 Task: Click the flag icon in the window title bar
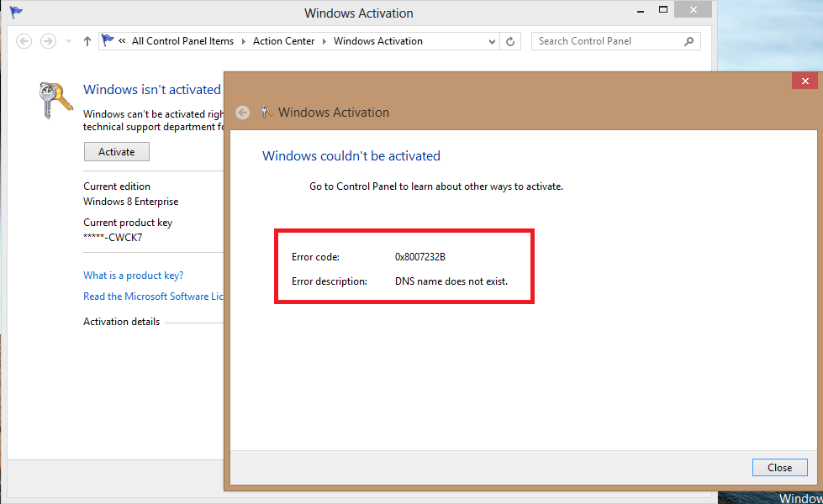click(x=16, y=12)
